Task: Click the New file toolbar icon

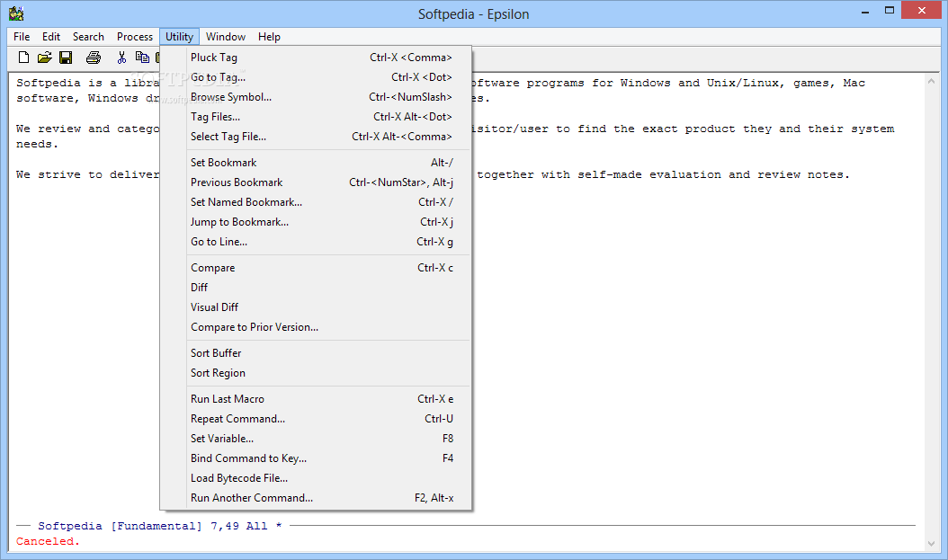Action: tap(23, 58)
